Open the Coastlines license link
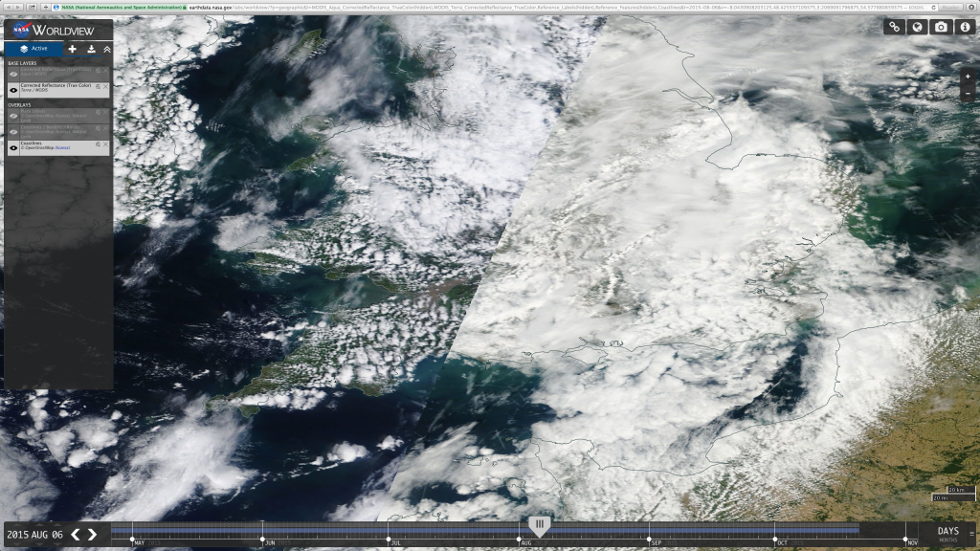Viewport: 980px width, 551px height. (62, 148)
